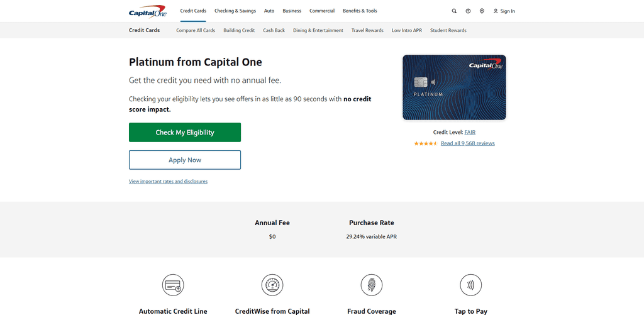
Task: Go to Student Rewards cards
Action: (448, 30)
